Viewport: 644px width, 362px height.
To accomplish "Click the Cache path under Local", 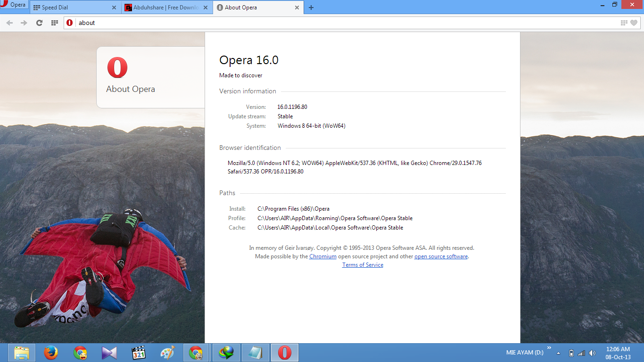I will tap(330, 228).
